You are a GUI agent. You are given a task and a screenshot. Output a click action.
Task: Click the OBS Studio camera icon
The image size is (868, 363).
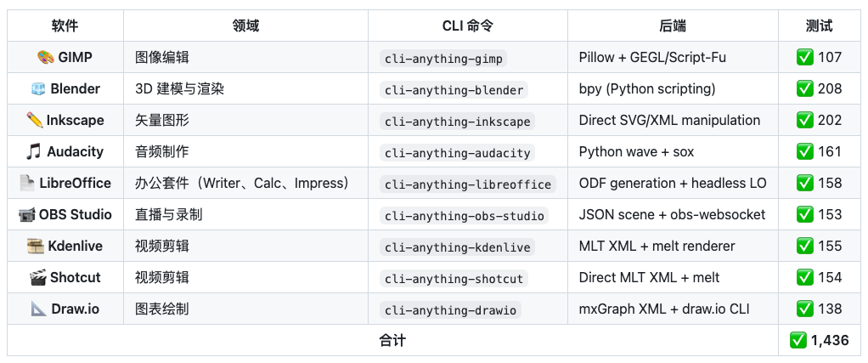(x=26, y=215)
